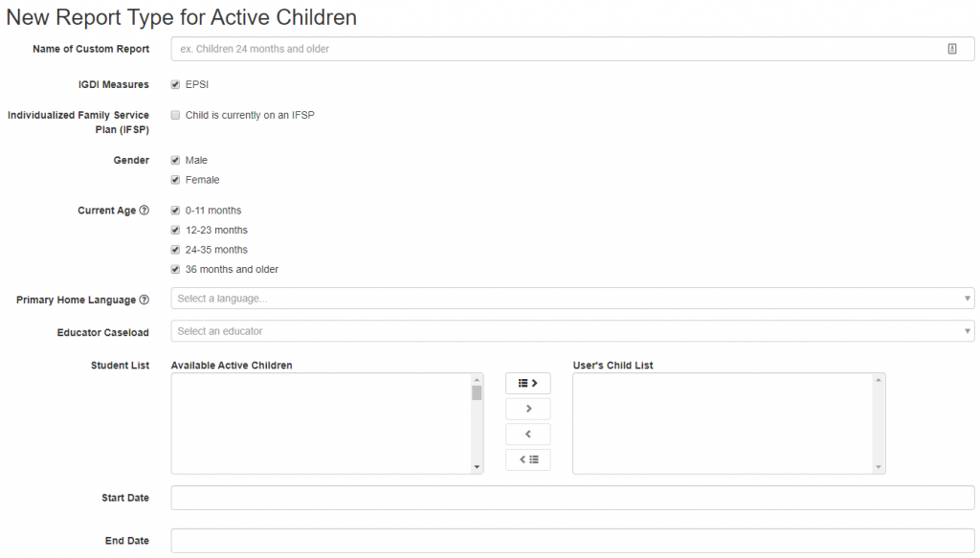Click the Name of Custom Report field

pos(555,49)
